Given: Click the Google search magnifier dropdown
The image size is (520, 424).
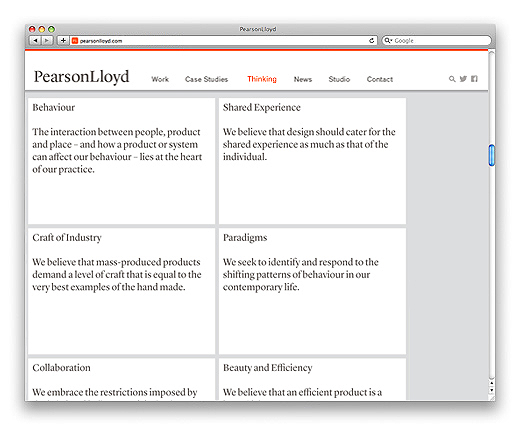Looking at the screenshot, I should (x=388, y=40).
